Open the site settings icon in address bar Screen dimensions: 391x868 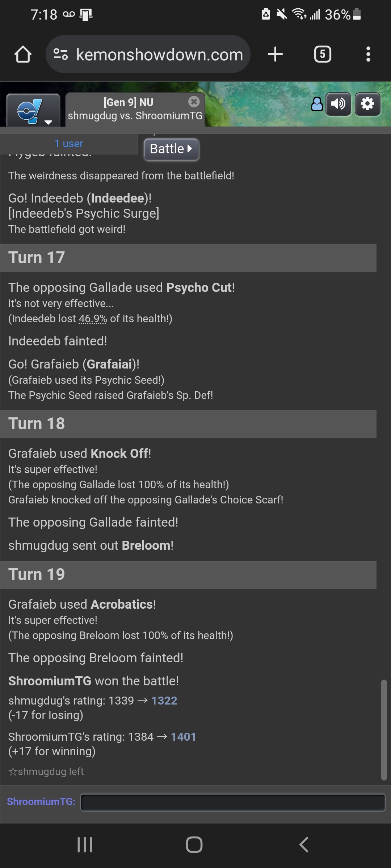60,54
